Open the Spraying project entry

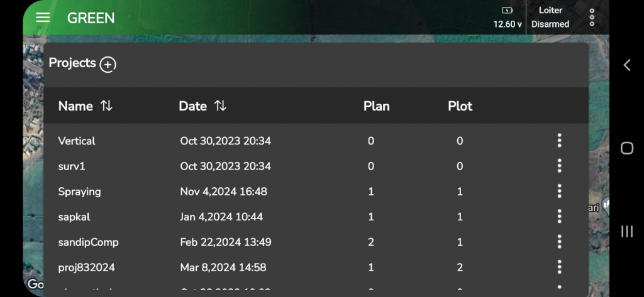coord(79,192)
